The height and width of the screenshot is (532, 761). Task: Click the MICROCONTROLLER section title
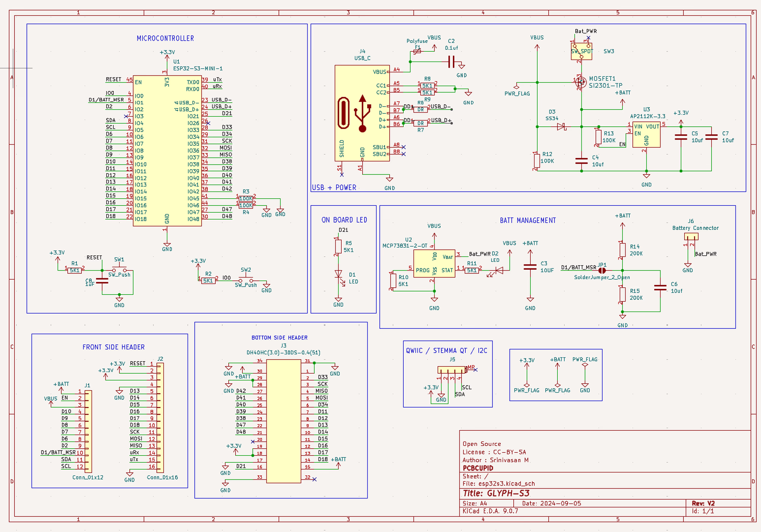coord(165,38)
